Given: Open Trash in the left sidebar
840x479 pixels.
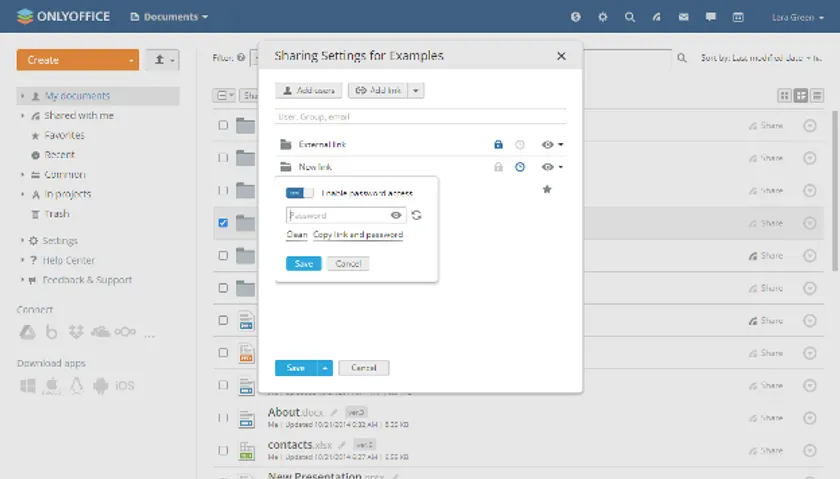Looking at the screenshot, I should [x=56, y=214].
